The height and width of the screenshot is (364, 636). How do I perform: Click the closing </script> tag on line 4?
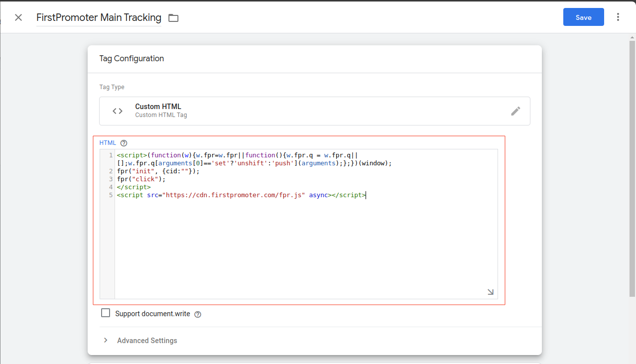134,187
